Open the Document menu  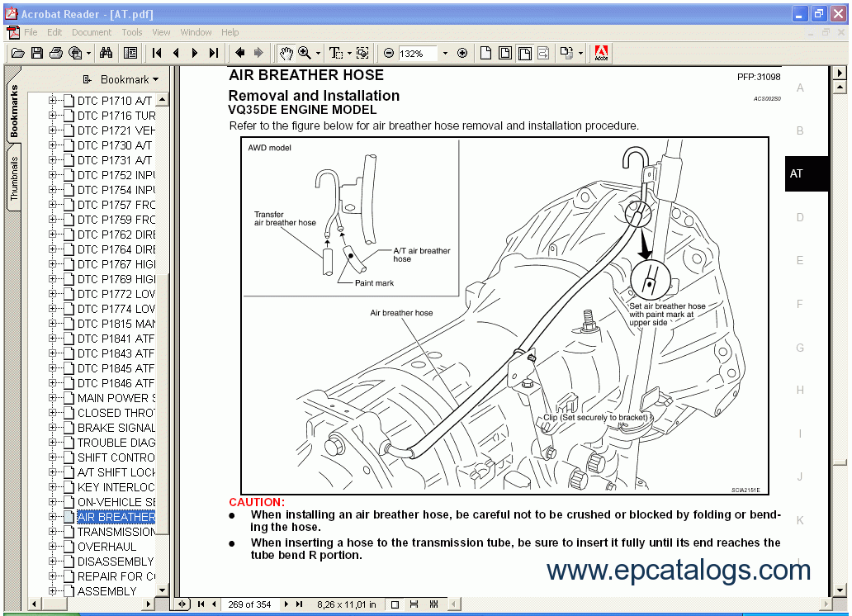(92, 32)
